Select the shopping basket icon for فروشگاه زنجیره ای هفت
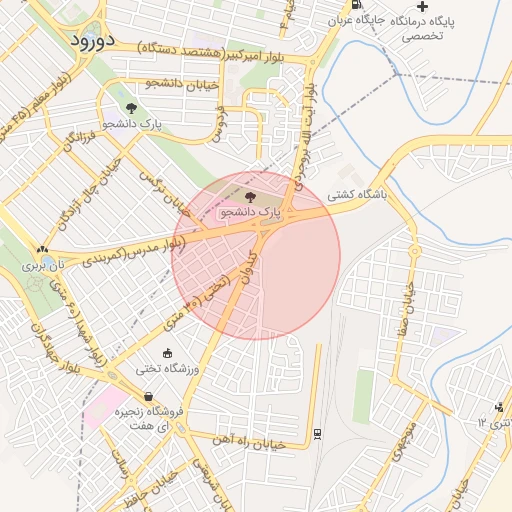 (149, 397)
